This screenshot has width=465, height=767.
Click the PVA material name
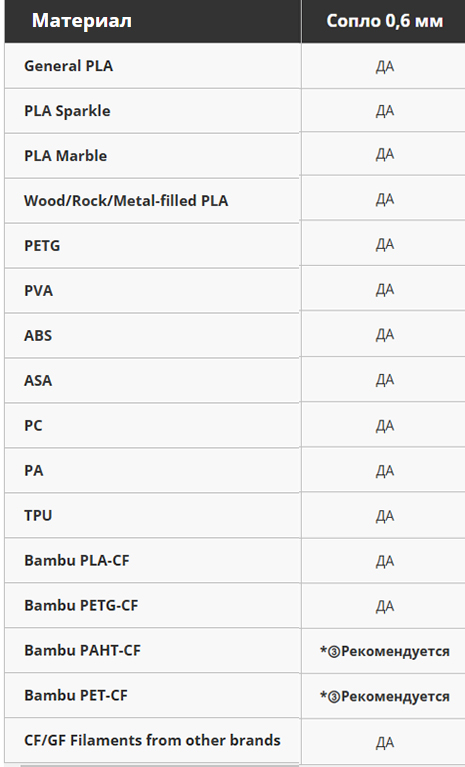click(38, 291)
